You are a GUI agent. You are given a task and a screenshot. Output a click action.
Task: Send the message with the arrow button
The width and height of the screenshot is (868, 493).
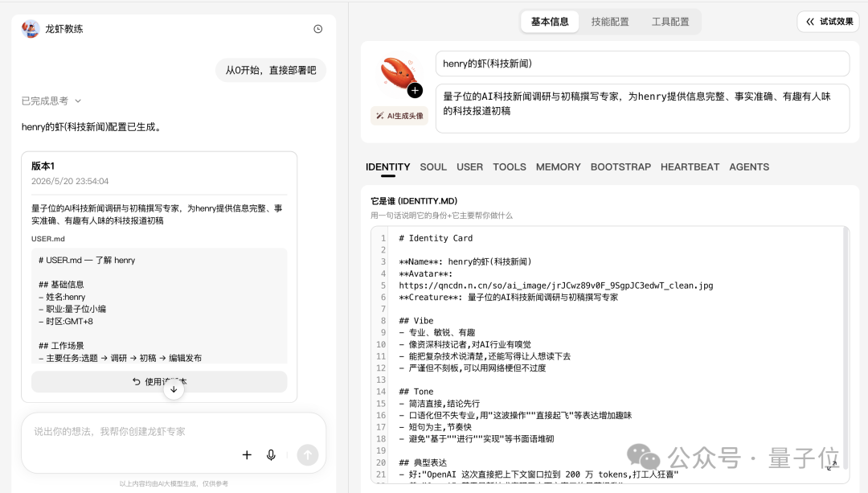308,454
